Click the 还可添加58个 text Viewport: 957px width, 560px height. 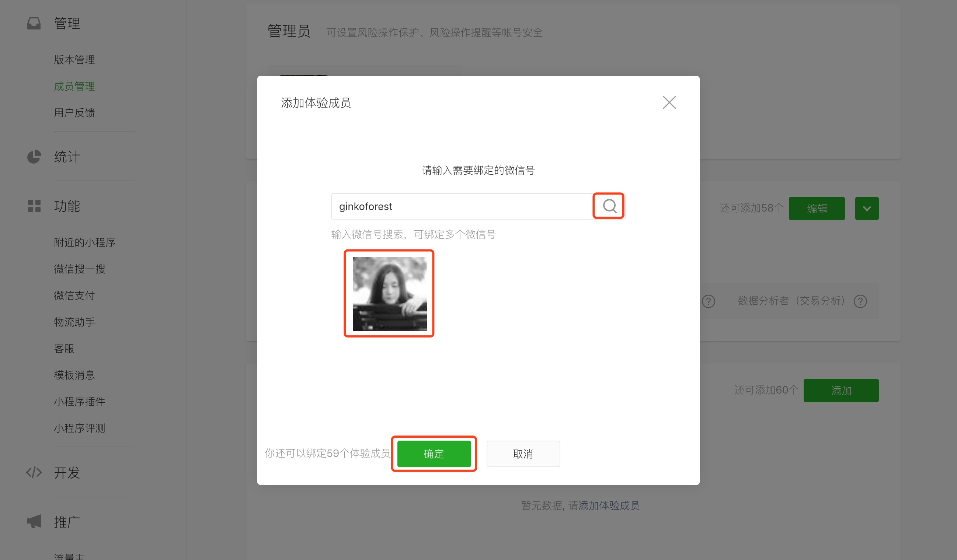[752, 208]
